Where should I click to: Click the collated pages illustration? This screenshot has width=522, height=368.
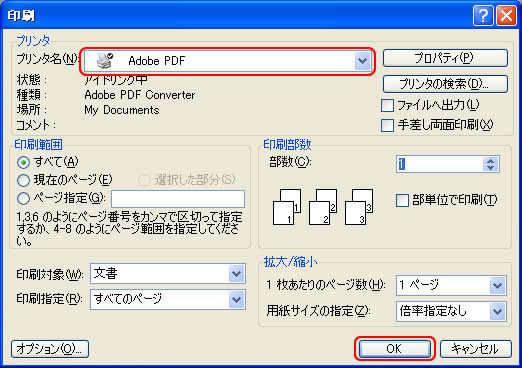pos(323,207)
